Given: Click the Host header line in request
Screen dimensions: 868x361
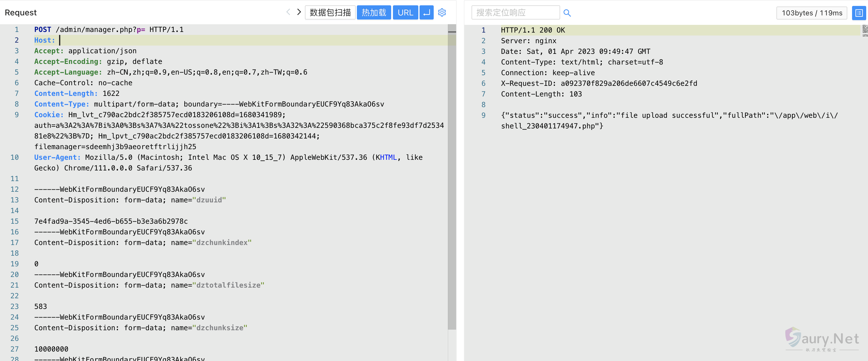Looking at the screenshot, I should pyautogui.click(x=45, y=40).
